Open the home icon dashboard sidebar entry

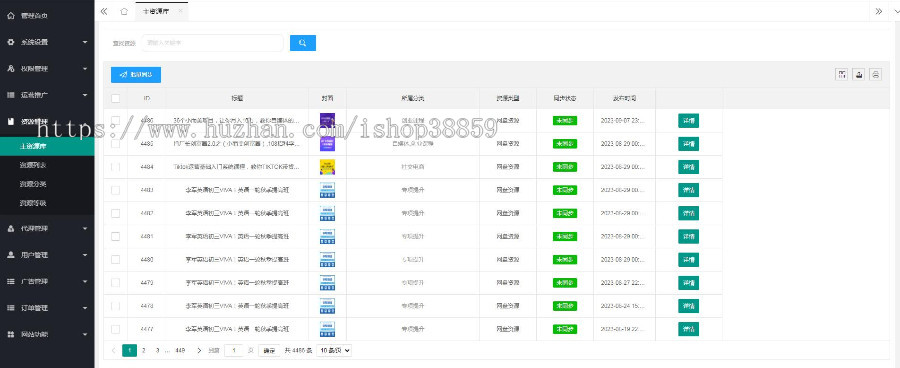(10, 16)
